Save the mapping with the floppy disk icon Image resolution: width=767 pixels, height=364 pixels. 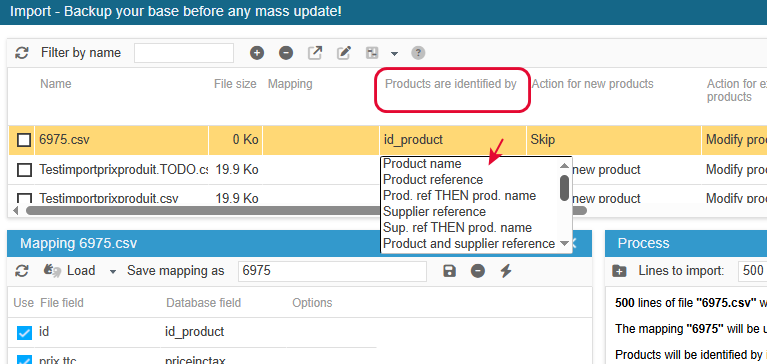pos(449,271)
